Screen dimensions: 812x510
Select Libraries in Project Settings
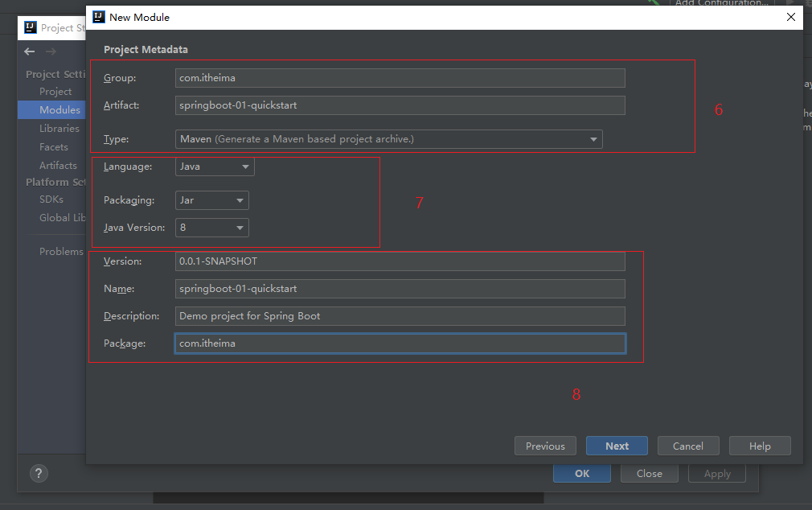tap(59, 128)
